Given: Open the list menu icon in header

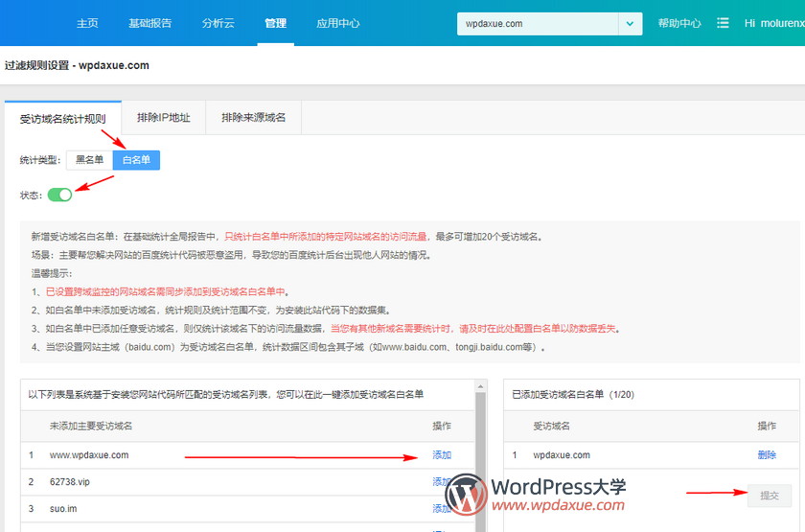Looking at the screenshot, I should pyautogui.click(x=723, y=23).
